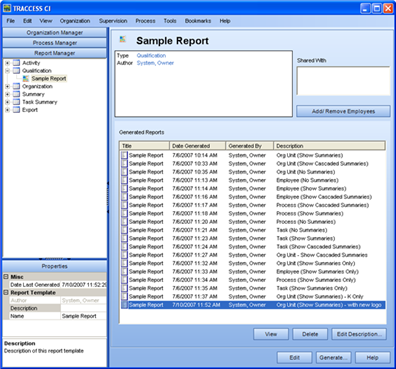Viewport: 396px width, 369px height.
Task: Click the document icon of 11:13 AM report
Action: pos(124,180)
